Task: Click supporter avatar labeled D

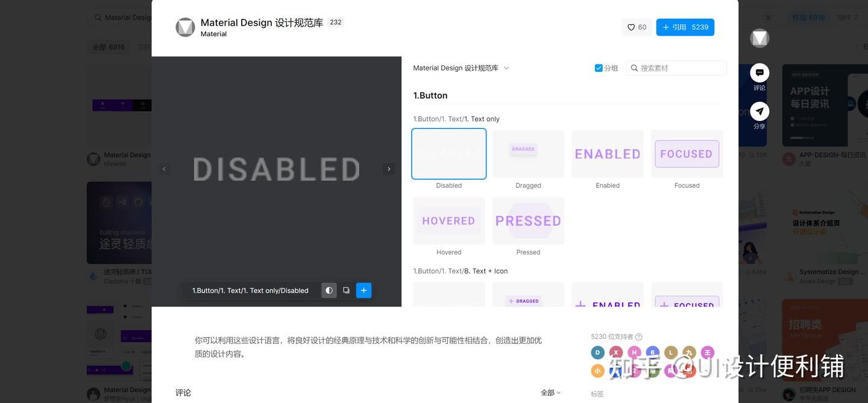Action: (x=597, y=353)
